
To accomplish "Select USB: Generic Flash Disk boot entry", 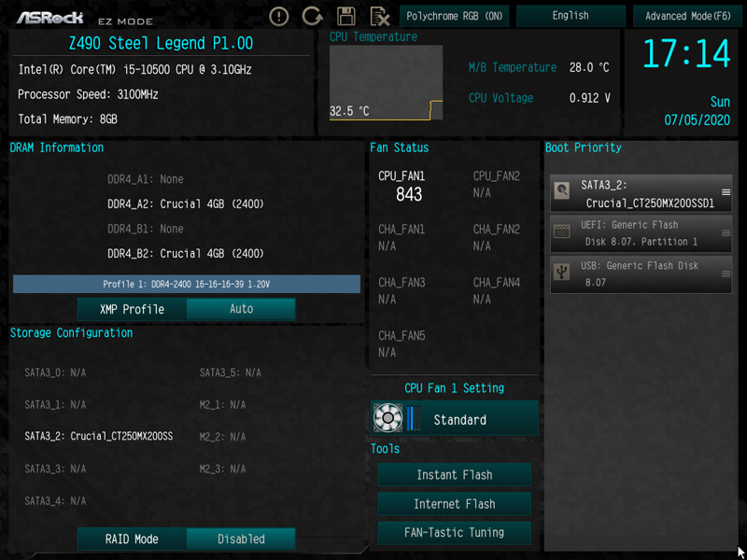I will [641, 274].
